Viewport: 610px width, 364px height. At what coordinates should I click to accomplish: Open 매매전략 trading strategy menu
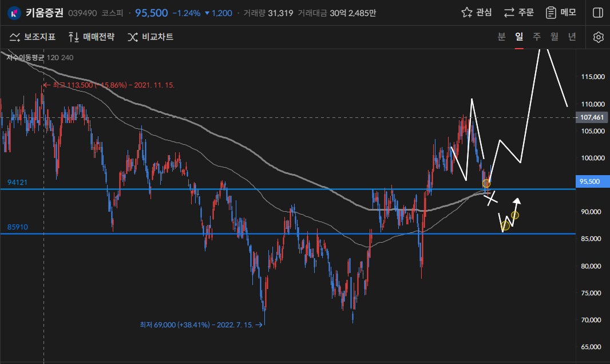click(x=92, y=37)
